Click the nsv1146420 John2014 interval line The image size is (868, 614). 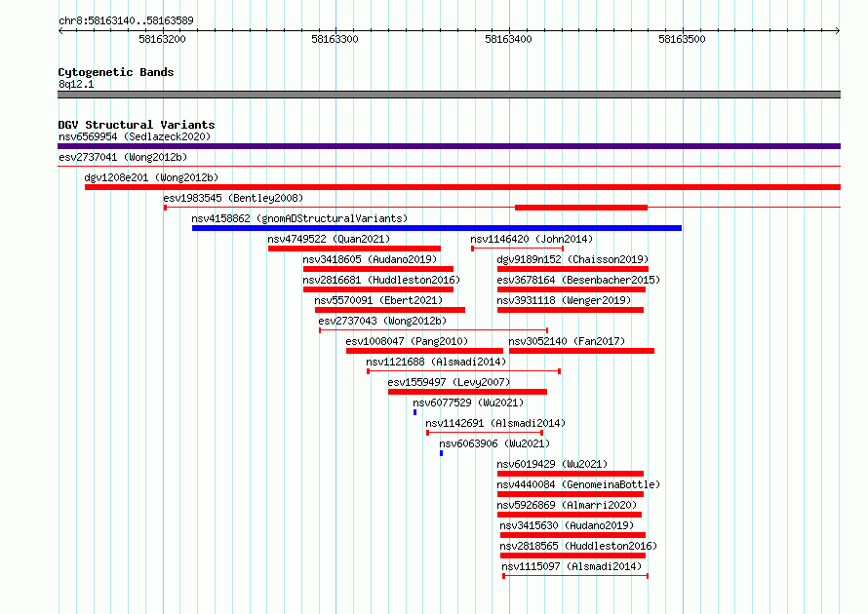[518, 249]
